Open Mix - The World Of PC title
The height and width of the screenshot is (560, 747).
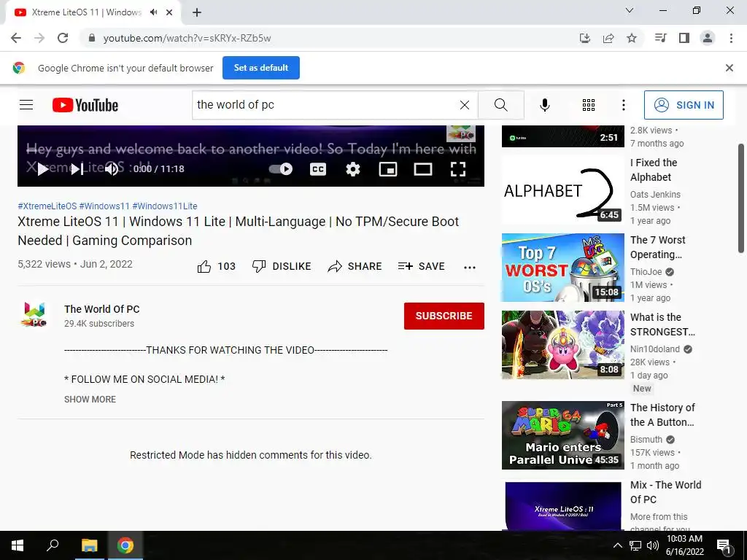(x=665, y=492)
